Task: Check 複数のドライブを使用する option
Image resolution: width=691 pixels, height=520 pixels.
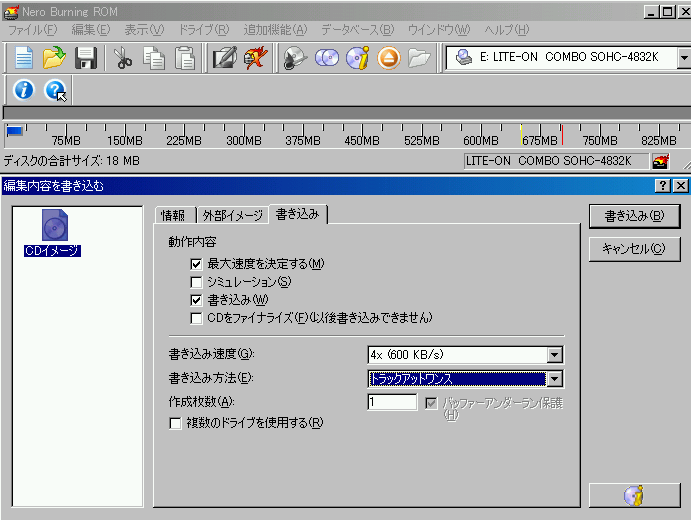Action: click(177, 423)
